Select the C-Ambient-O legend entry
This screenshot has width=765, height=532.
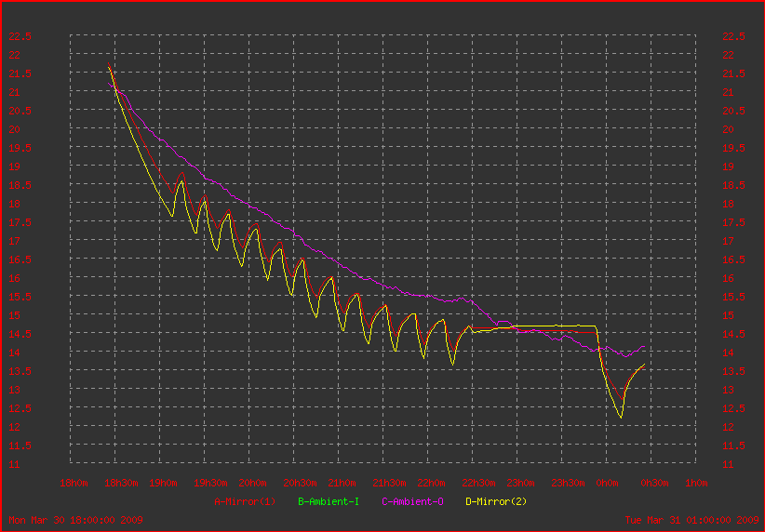point(412,501)
